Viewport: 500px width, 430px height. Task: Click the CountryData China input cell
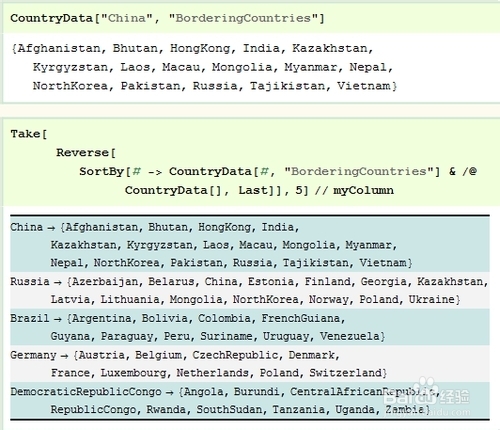(x=251, y=18)
